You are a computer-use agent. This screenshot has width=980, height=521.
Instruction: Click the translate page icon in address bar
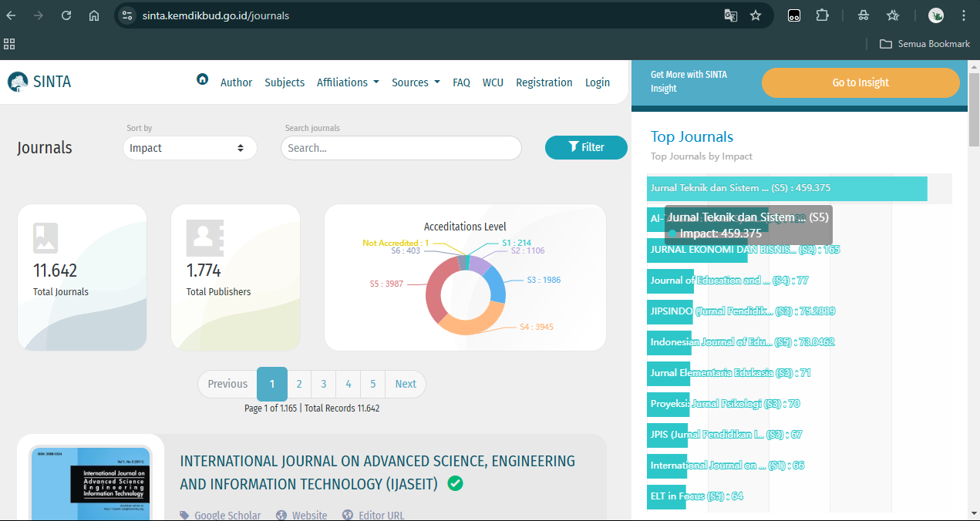(x=730, y=15)
